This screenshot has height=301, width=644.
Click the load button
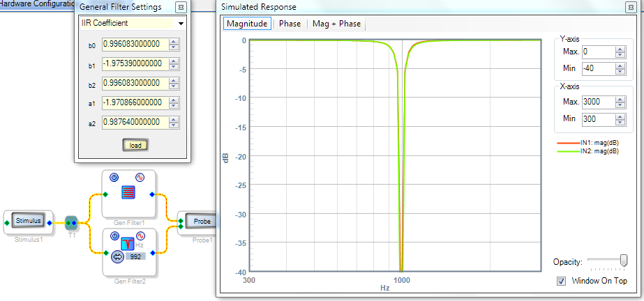(x=135, y=145)
